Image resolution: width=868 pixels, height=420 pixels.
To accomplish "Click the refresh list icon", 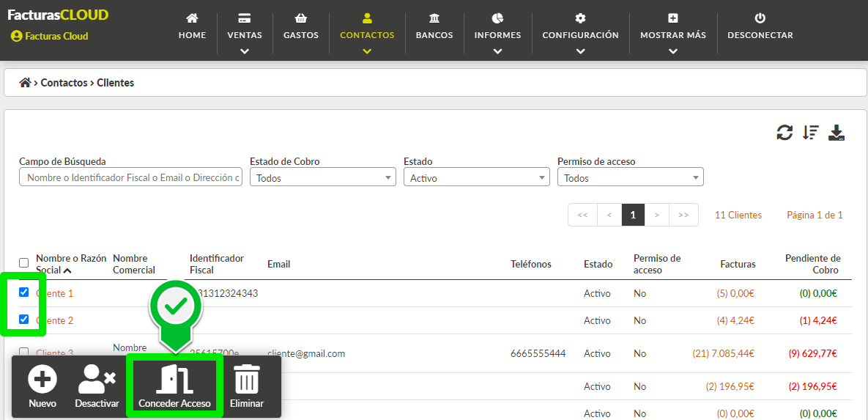I will [784, 133].
